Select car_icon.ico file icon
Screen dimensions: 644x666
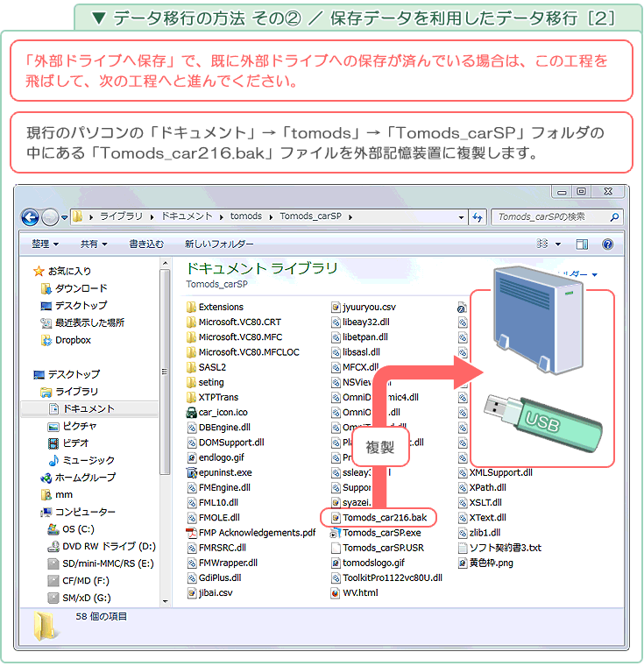tap(191, 413)
